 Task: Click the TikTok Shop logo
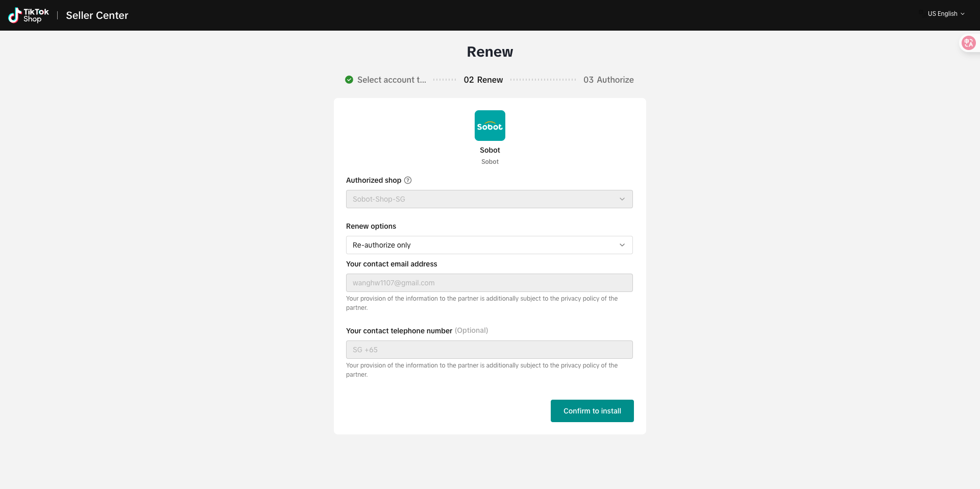(29, 15)
